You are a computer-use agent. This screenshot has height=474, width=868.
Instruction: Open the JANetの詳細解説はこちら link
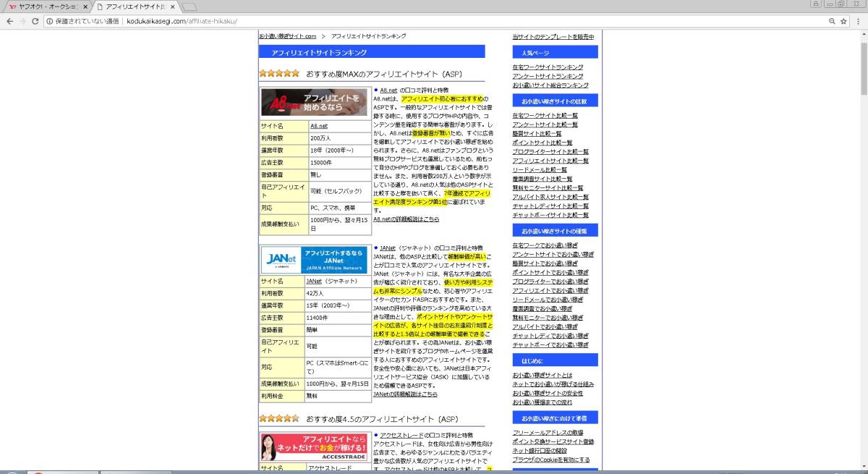point(405,394)
